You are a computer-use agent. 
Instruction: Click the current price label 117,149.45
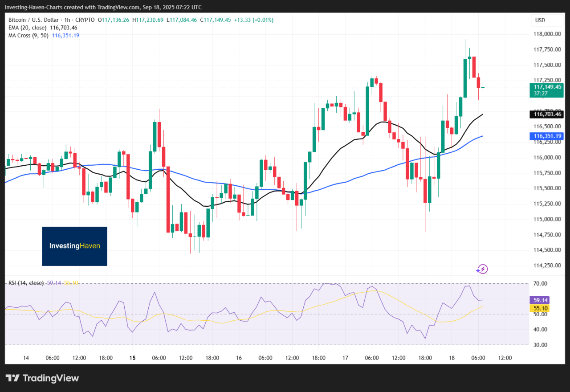546,87
